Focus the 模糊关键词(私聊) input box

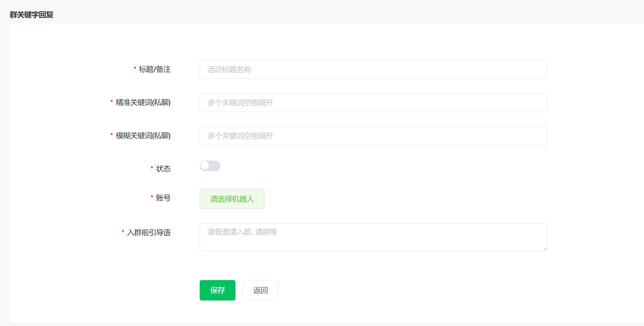point(373,136)
